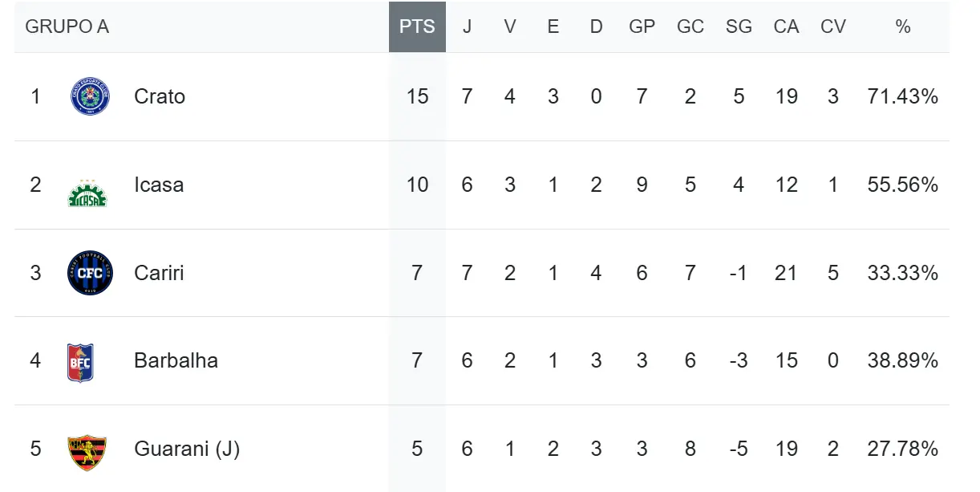Screen dimensions: 980x492
Task: Click the GC column header
Action: pos(690,26)
